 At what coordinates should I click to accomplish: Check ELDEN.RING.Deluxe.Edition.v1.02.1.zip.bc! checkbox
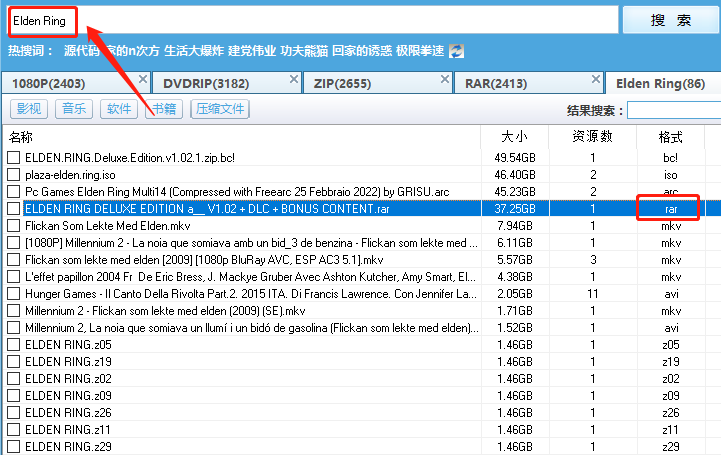(x=14, y=158)
